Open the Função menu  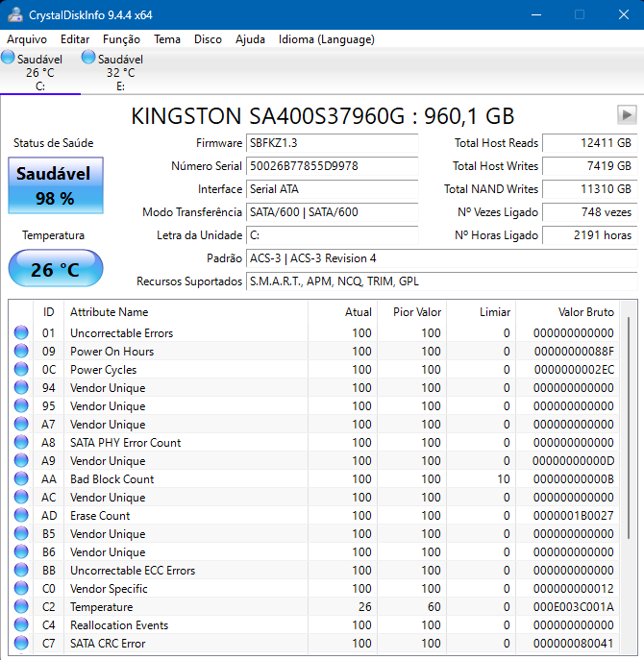(121, 39)
